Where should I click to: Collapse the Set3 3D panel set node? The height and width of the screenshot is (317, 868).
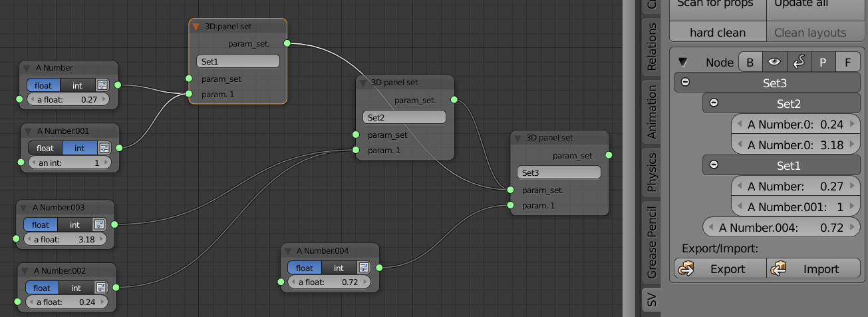[x=518, y=138]
